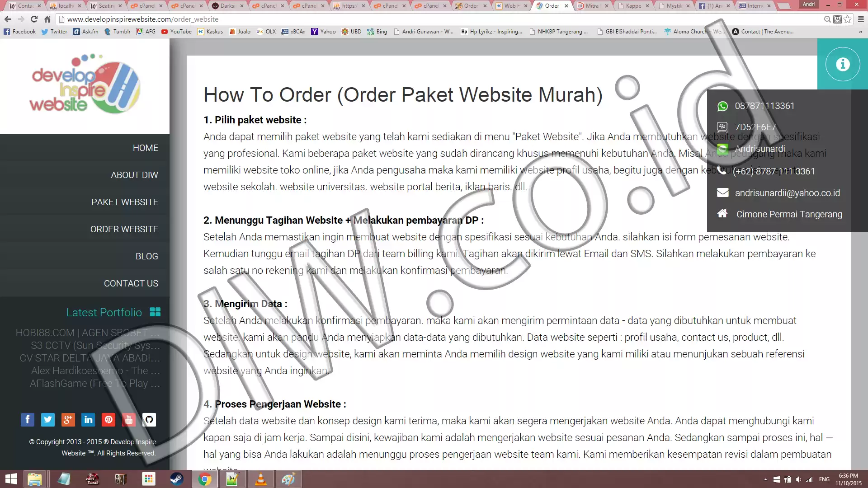868x488 pixels.
Task: Click the WhatsApp number 087871113361
Action: [764, 106]
